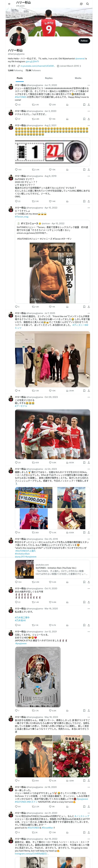
Task: View analytics on the Oct 29, 2023 Arsenal post
Action: tap(67, 463)
